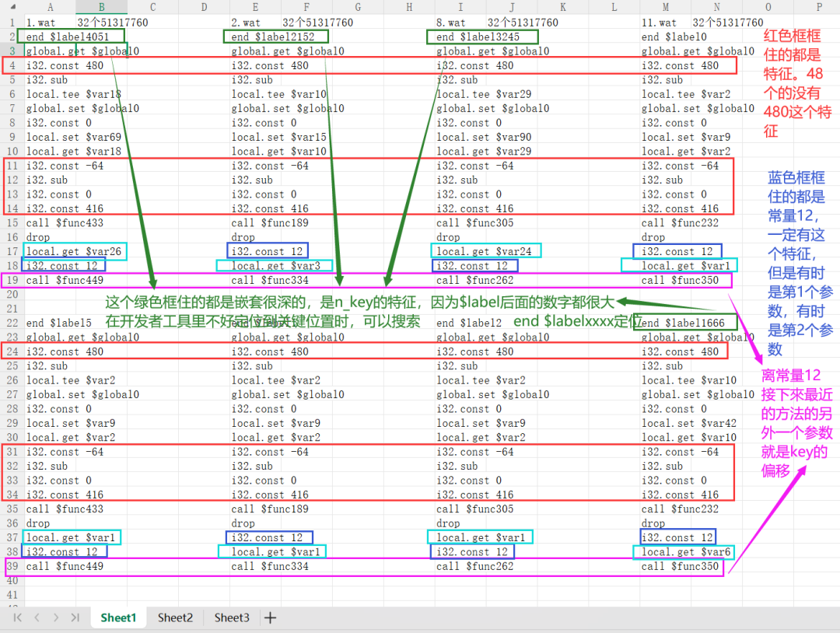
Task: Click "call $func305" in row 15
Action: [475, 222]
